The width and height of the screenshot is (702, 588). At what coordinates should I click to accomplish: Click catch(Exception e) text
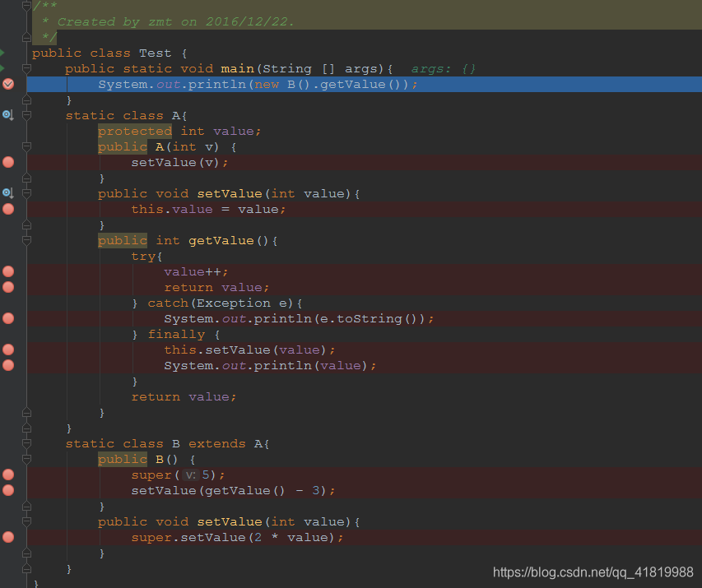pos(221,303)
